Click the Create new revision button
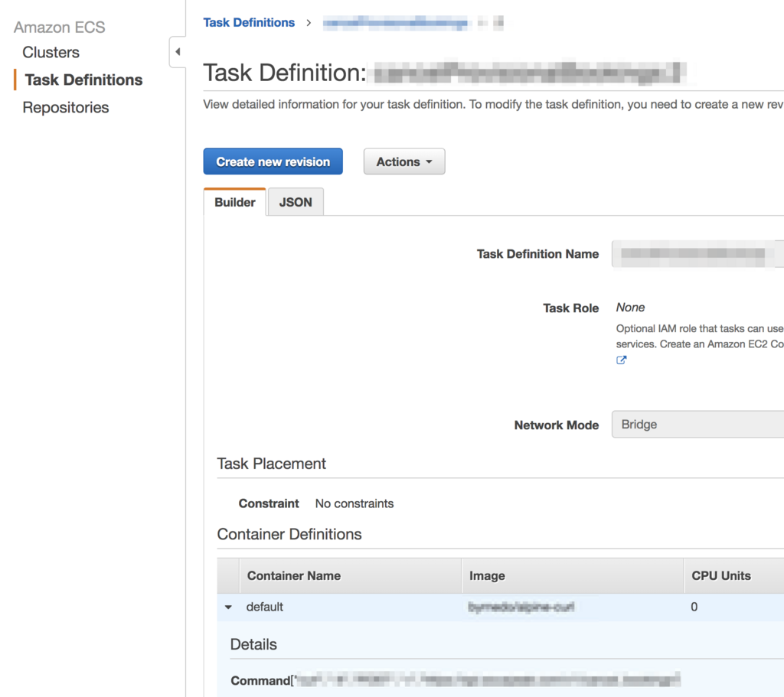The image size is (784, 697). [x=273, y=161]
